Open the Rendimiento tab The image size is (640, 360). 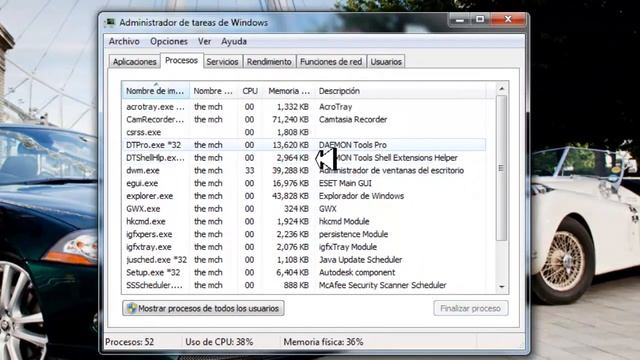(269, 62)
